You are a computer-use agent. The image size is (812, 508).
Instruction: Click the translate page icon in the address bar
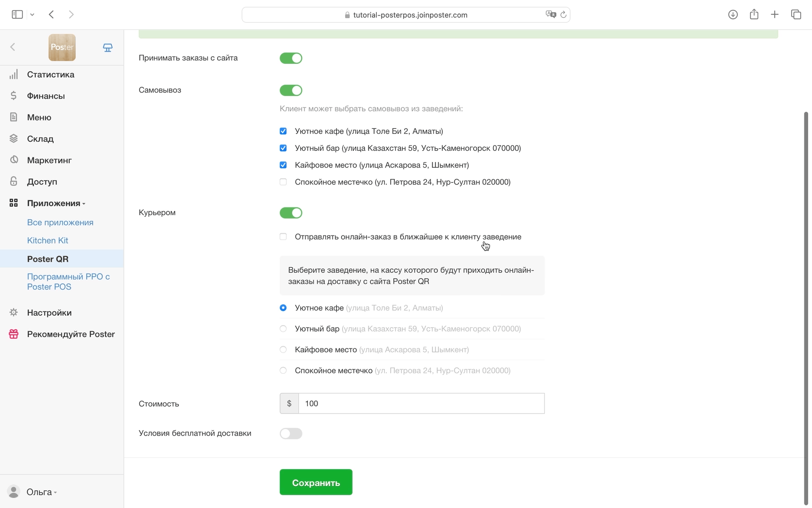tap(550, 15)
